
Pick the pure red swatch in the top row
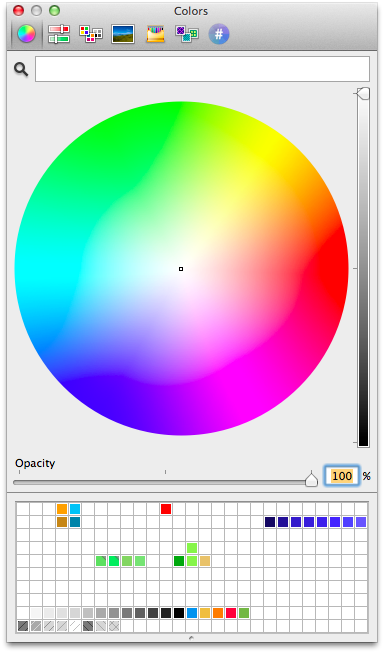click(x=166, y=509)
